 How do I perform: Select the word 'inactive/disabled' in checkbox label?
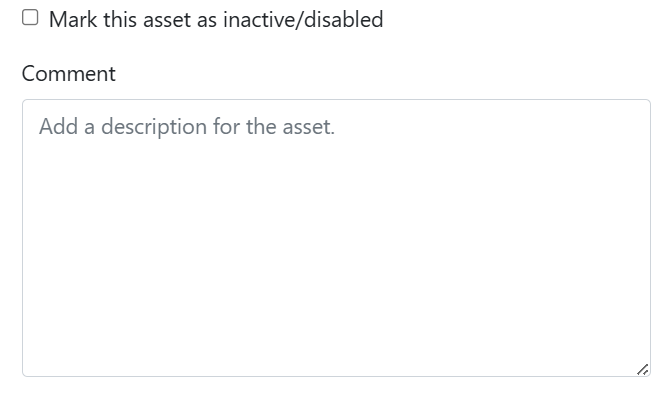[303, 20]
